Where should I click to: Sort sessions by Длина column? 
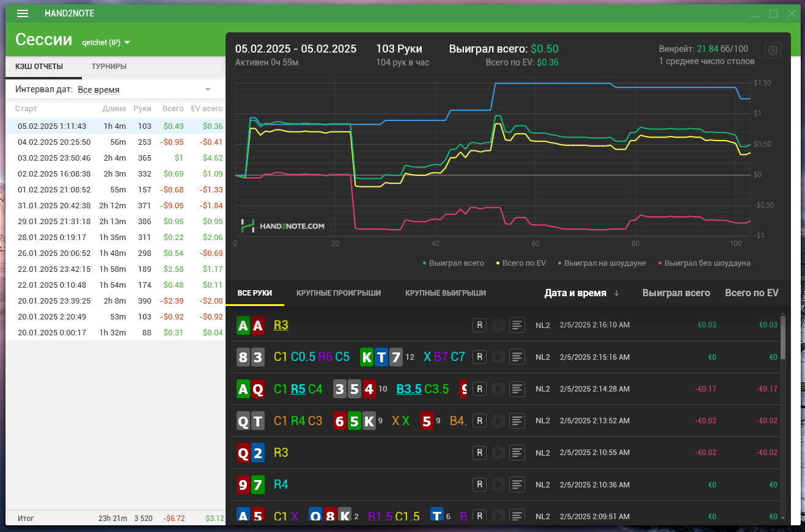114,109
